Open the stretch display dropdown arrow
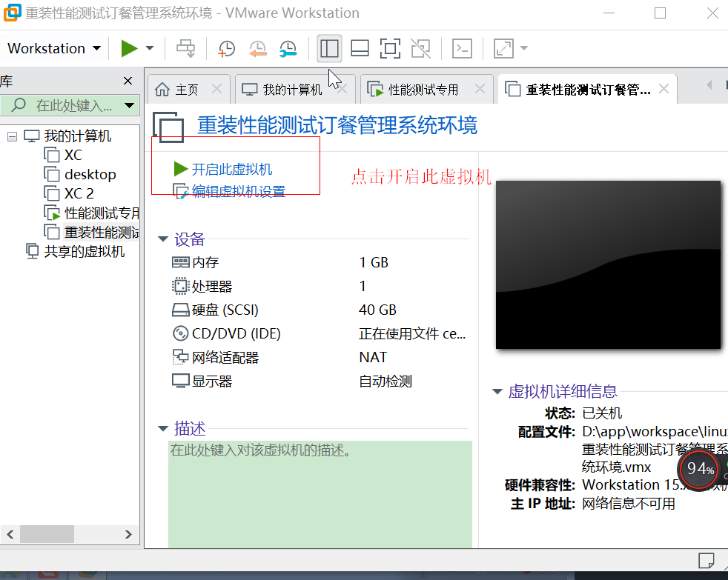This screenshot has width=728, height=580. pyautogui.click(x=524, y=48)
